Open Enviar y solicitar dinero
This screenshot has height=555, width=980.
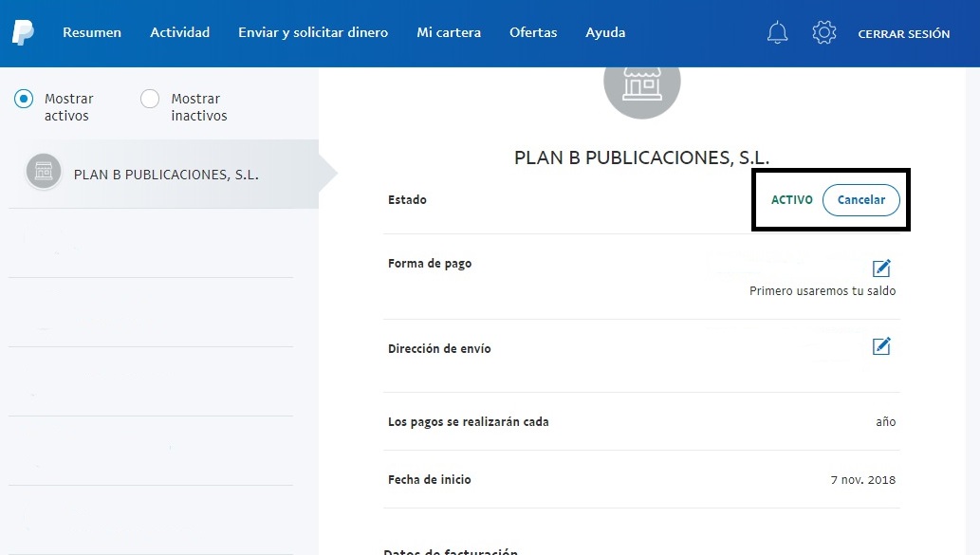pyautogui.click(x=313, y=33)
